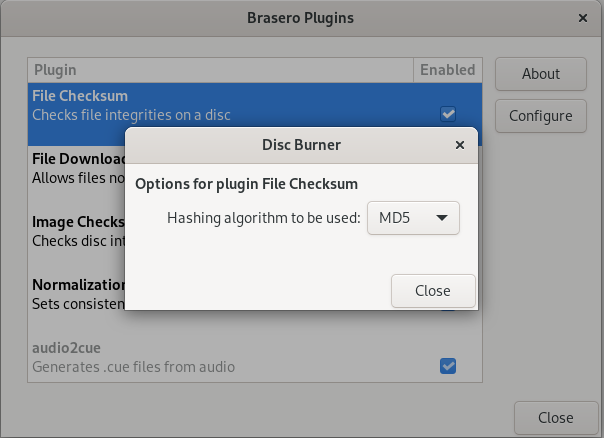Viewport: 604px width, 438px height.
Task: Click Configure in the Brasero Plugins window
Action: (541, 116)
